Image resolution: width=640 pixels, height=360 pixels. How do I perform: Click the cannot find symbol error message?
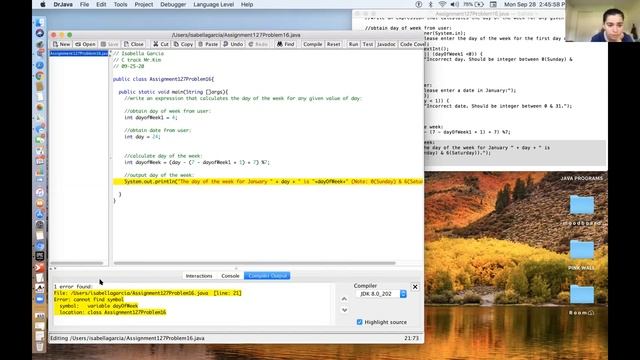tap(89, 299)
